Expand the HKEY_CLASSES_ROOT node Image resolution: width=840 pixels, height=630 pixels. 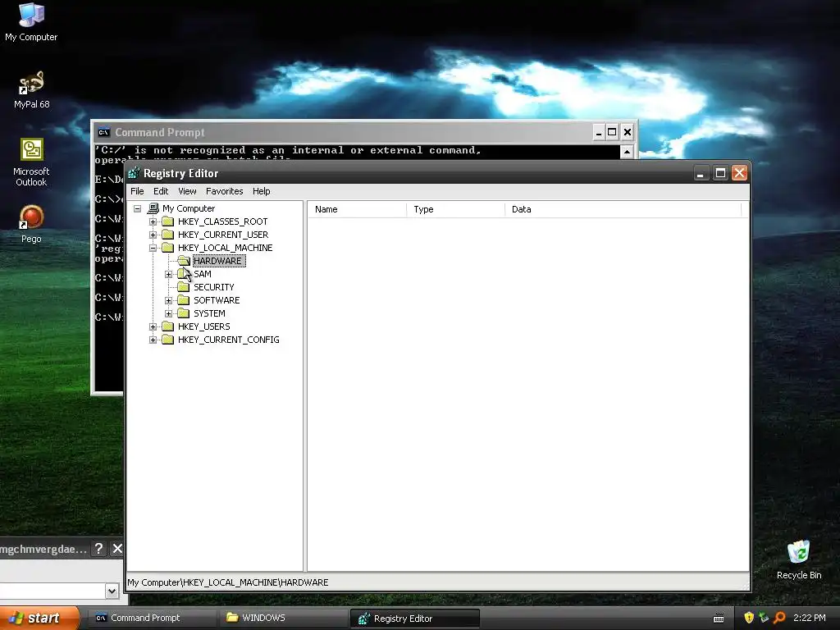tap(153, 221)
